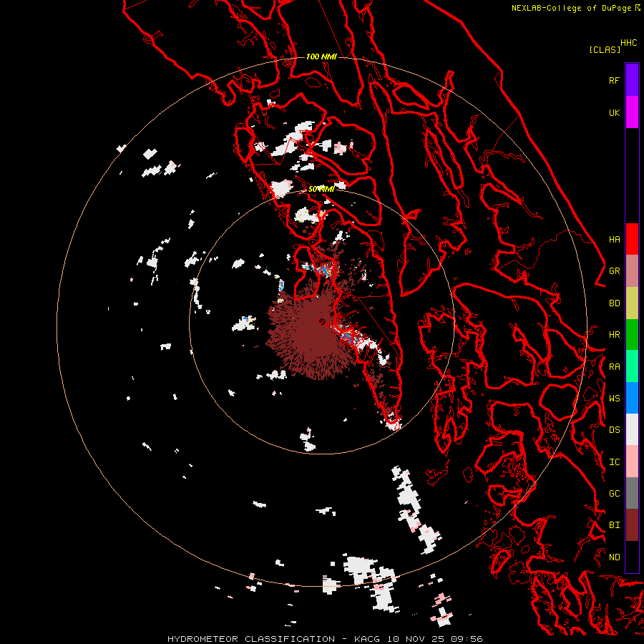Click the ND black legend swatch
Image resolution: width=644 pixels, height=644 pixels.
[632, 557]
